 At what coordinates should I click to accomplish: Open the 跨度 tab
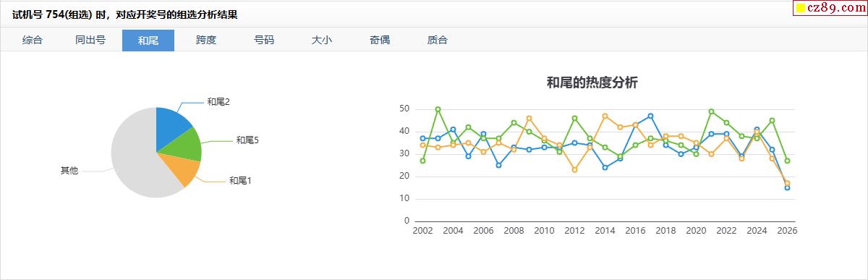(x=206, y=41)
